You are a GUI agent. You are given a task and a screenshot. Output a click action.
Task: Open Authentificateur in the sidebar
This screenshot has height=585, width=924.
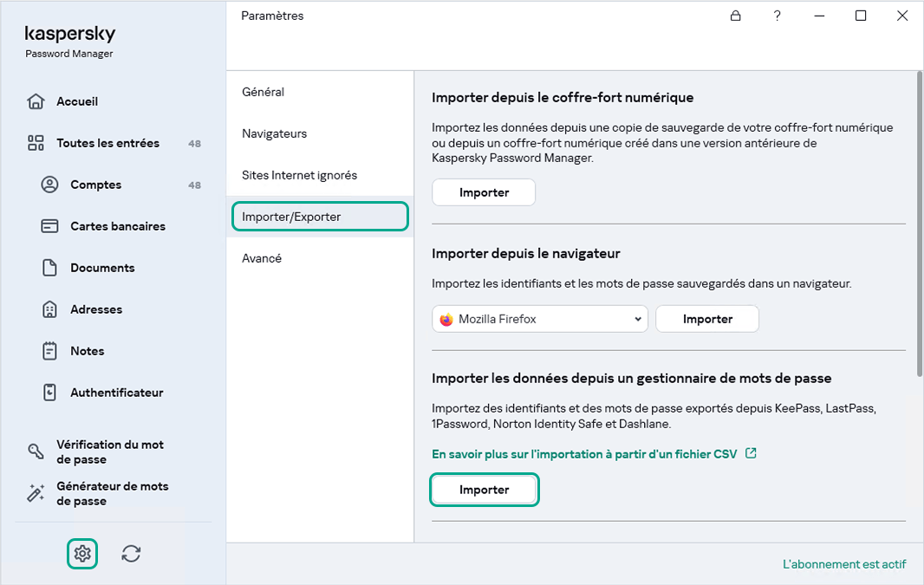(117, 393)
